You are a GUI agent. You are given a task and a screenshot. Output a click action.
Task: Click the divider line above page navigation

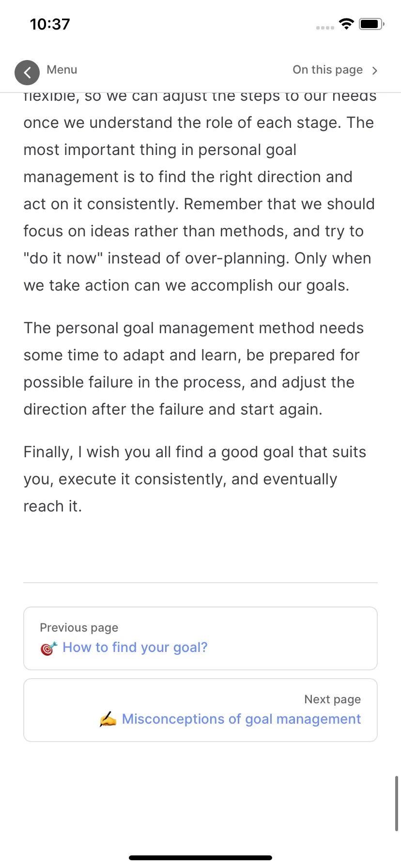[x=200, y=583]
